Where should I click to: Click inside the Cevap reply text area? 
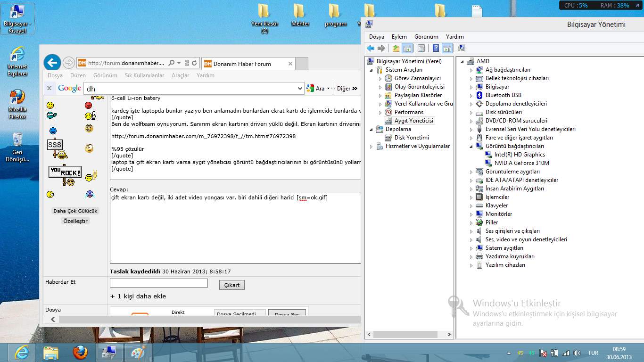click(x=235, y=228)
